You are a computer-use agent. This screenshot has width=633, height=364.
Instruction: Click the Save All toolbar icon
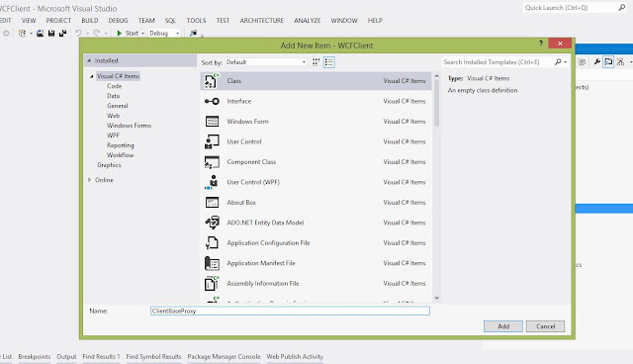[62, 33]
